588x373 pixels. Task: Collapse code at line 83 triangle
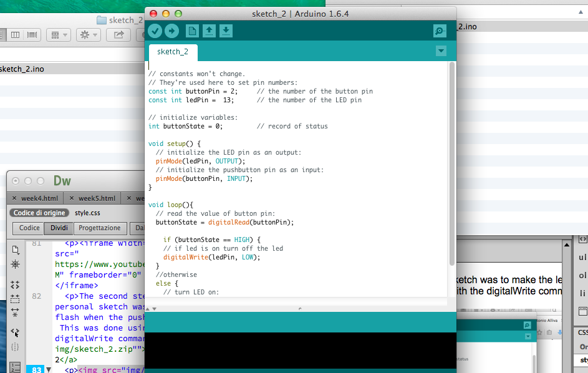point(49,370)
